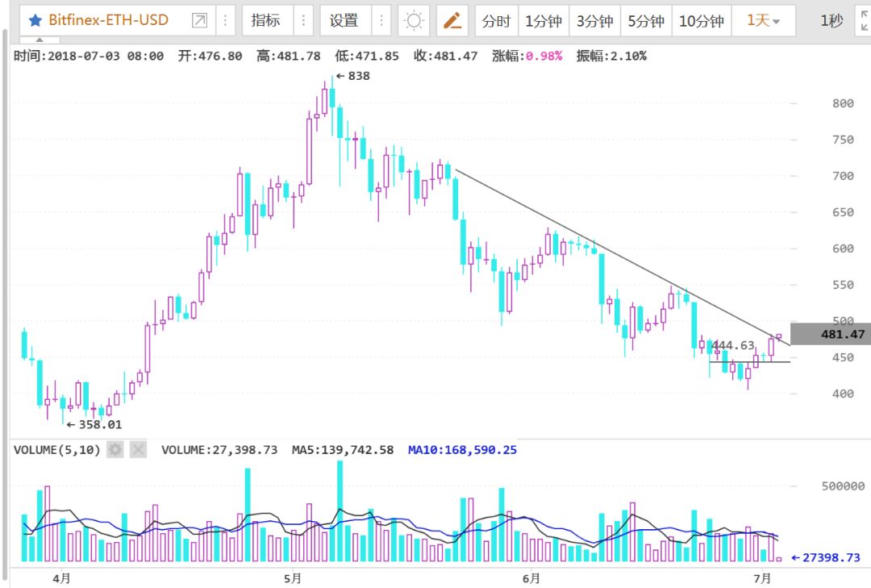Open the Bitfinex-ETH-USD pair selector
This screenshot has height=588, width=871.
108,20
